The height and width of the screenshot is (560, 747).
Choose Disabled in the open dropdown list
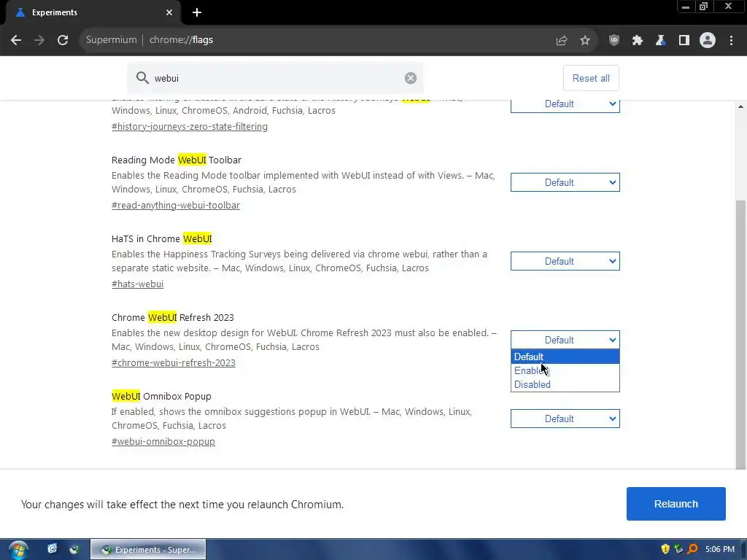click(565, 384)
